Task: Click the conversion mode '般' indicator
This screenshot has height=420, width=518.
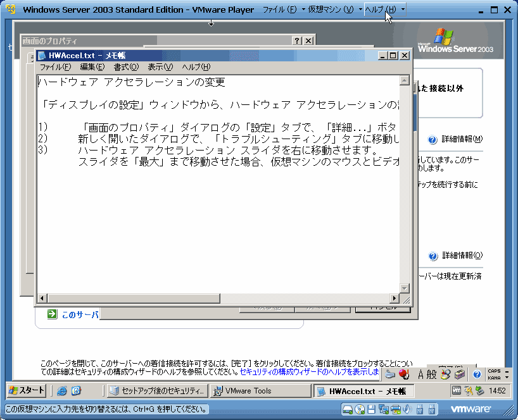Action: click(x=431, y=374)
